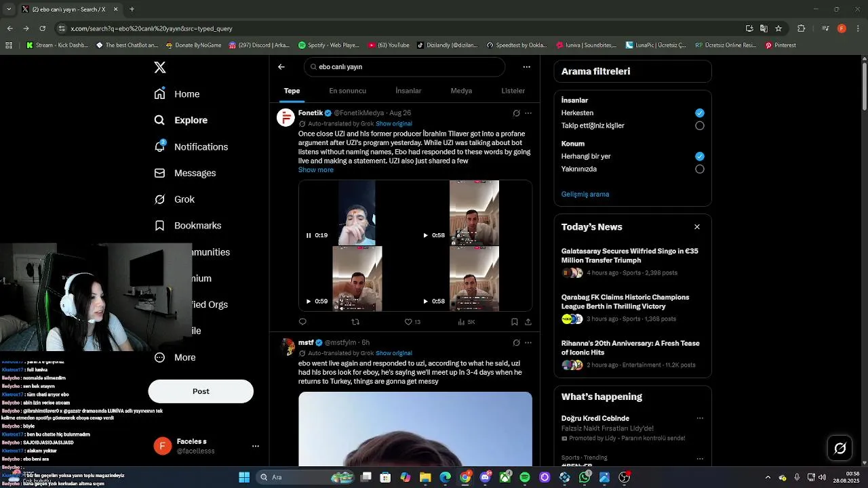Close the Today's News panel
Image resolution: width=868 pixels, height=488 pixels.
697,227
